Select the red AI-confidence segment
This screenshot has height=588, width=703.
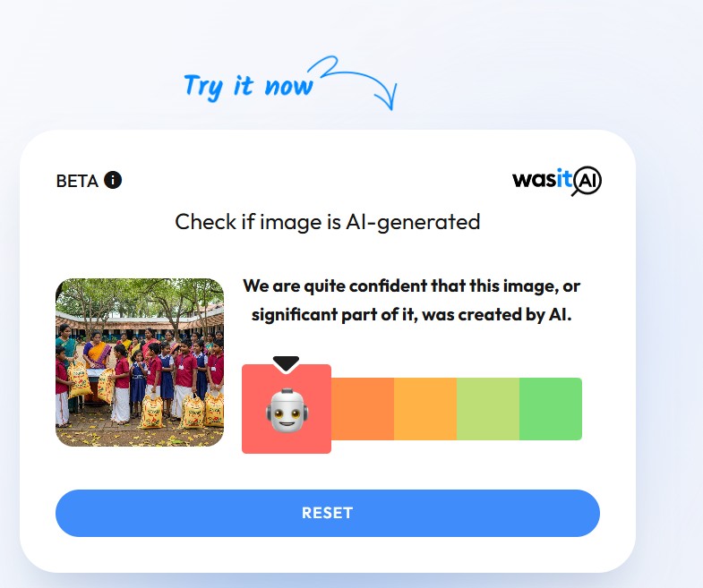click(x=287, y=409)
